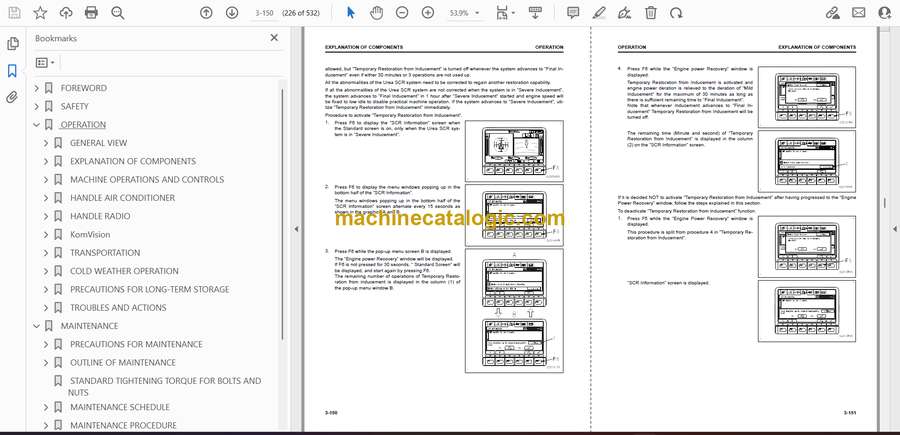Image resolution: width=900 pixels, height=435 pixels.
Task: Open EXPLANATION OF COMPONENTS bookmark
Action: [133, 161]
